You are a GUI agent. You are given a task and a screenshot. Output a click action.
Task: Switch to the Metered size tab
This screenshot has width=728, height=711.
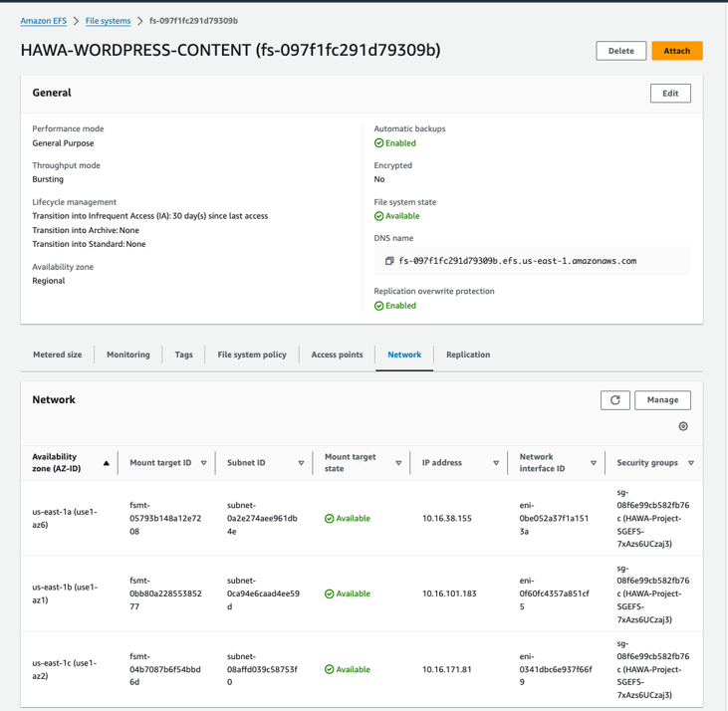(x=58, y=355)
